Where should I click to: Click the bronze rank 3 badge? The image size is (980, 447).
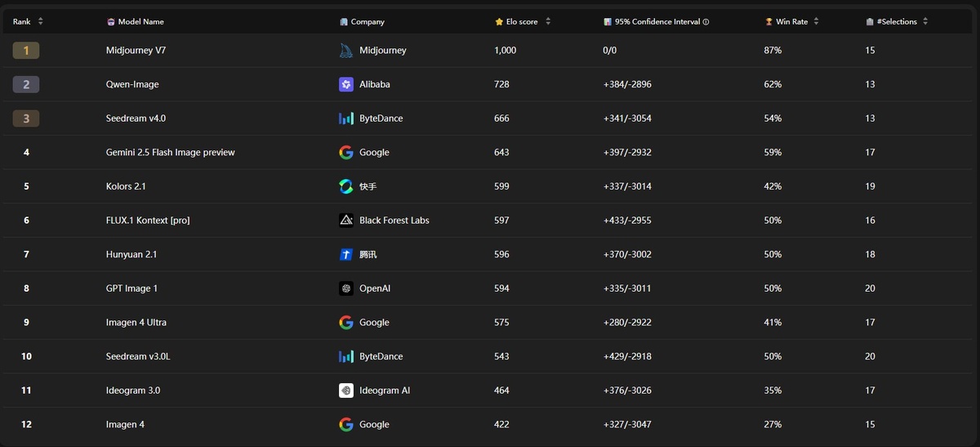pos(26,118)
